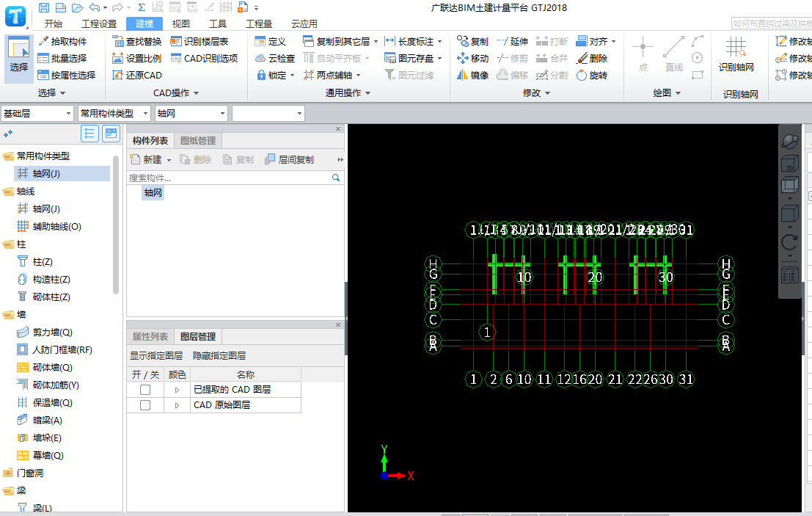The width and height of the screenshot is (812, 516).
Task: Collapse the 墙 tree folder
Action: click(8, 315)
